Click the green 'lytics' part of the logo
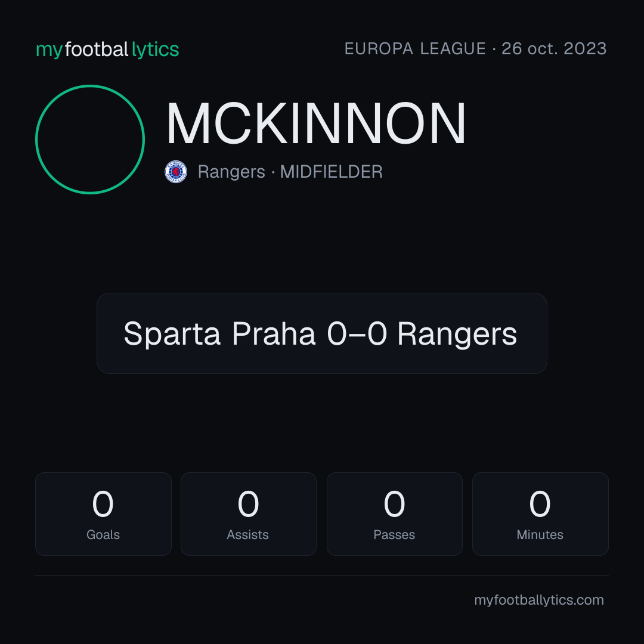The width and height of the screenshot is (644, 644). point(155,50)
